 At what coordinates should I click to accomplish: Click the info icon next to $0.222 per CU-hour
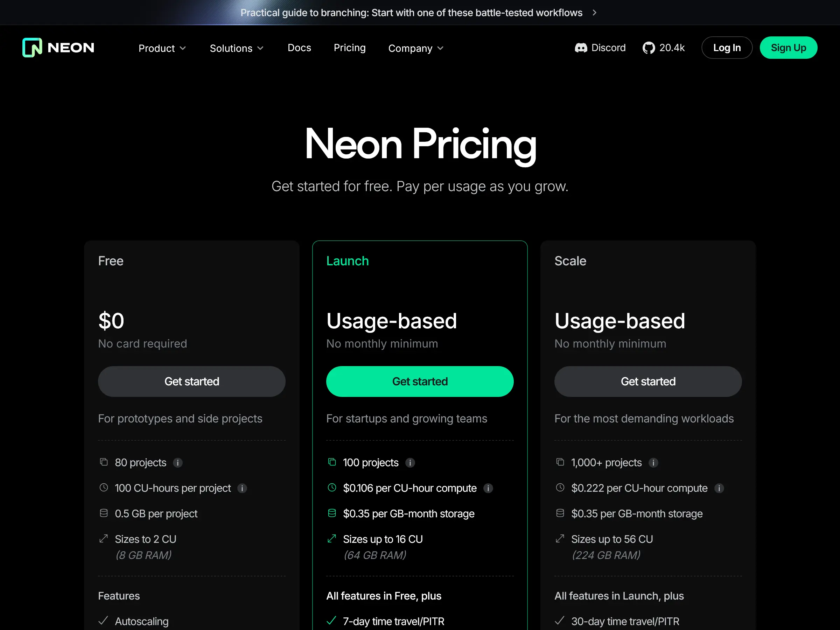pos(720,488)
